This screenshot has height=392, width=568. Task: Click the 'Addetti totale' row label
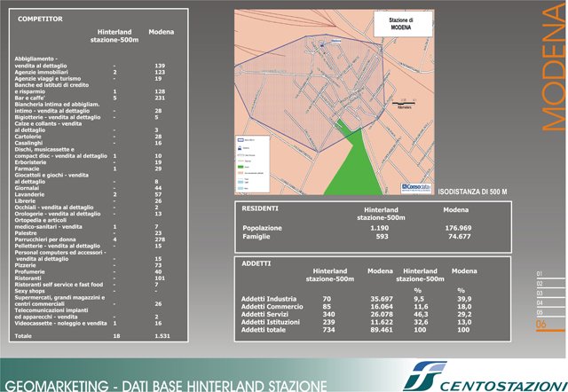[x=264, y=330]
